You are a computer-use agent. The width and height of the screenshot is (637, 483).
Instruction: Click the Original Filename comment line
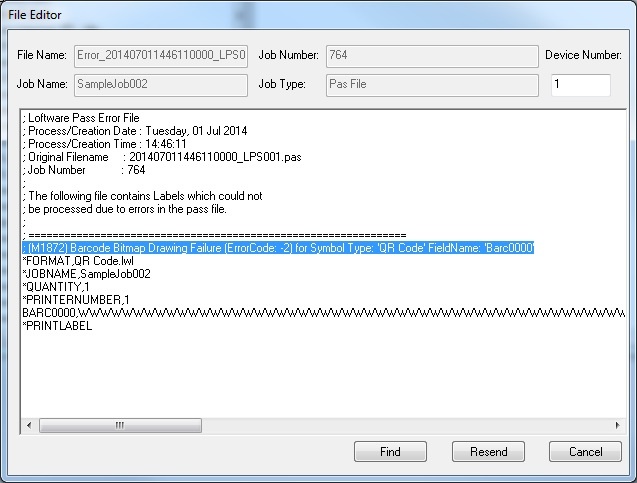[x=162, y=157]
